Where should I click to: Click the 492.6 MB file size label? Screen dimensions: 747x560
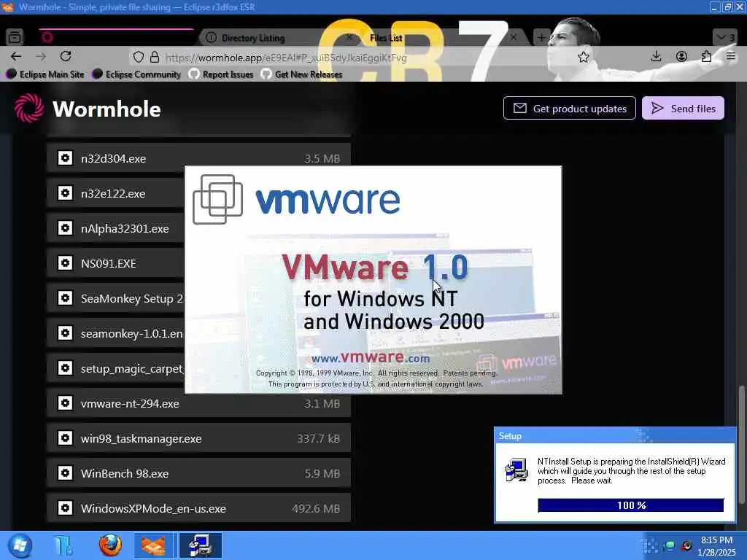coord(316,508)
